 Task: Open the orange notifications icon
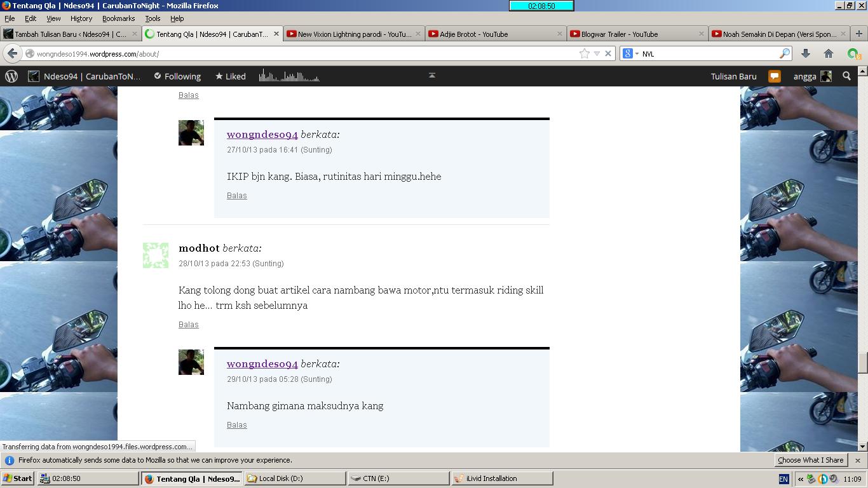[774, 76]
